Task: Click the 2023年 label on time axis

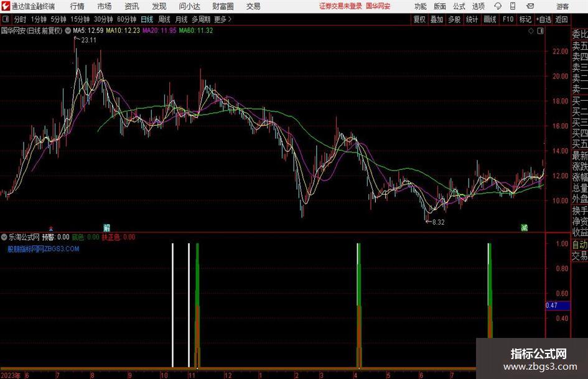Action: 11,375
